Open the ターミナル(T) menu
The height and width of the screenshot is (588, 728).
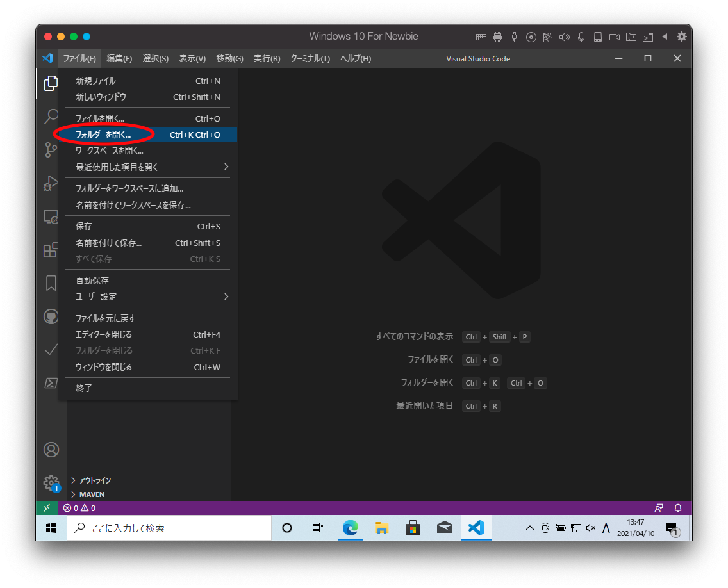(x=310, y=58)
